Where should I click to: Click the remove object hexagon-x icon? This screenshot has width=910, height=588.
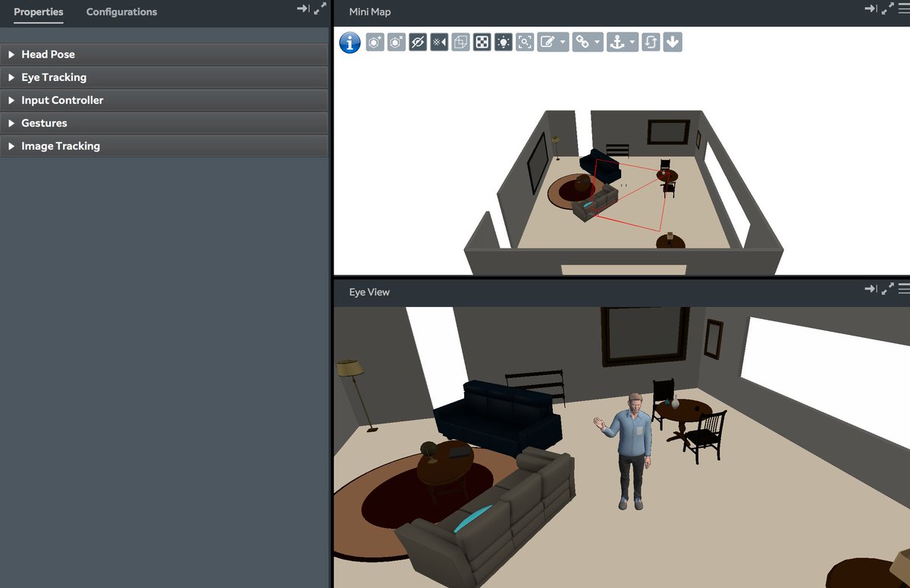point(396,42)
